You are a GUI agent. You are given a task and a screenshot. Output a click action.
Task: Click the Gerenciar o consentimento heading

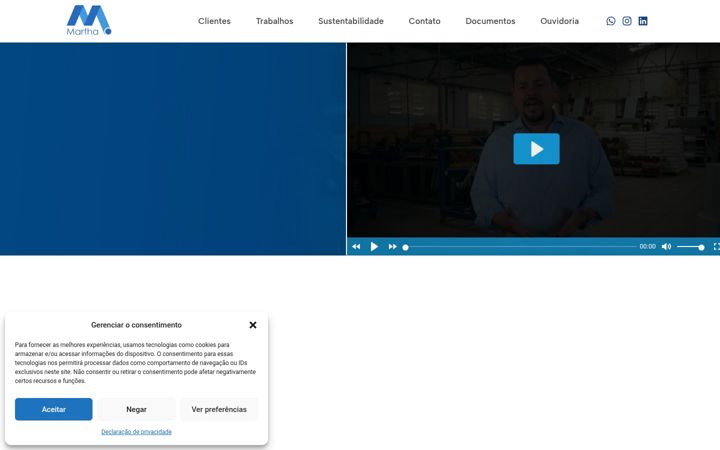136,325
